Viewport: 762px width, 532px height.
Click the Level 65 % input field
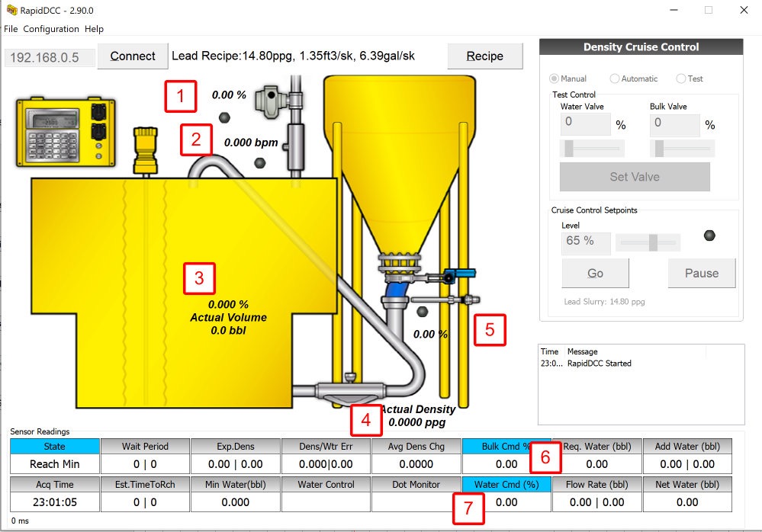click(x=586, y=243)
